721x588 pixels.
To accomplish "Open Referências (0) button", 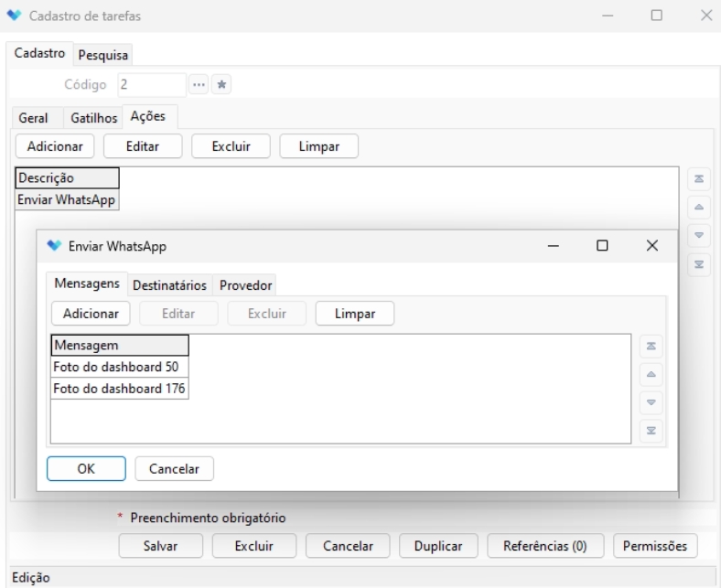I will coord(545,546).
